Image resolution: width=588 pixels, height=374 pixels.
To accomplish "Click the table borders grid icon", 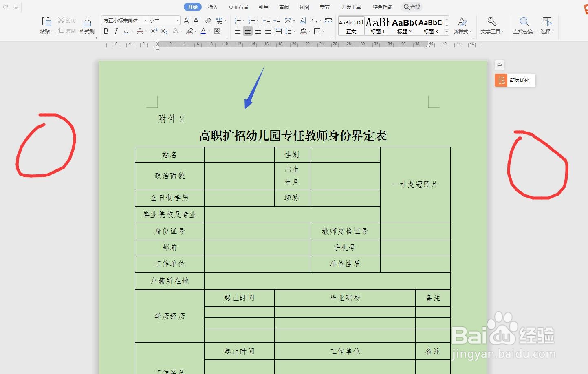I will coord(317,31).
